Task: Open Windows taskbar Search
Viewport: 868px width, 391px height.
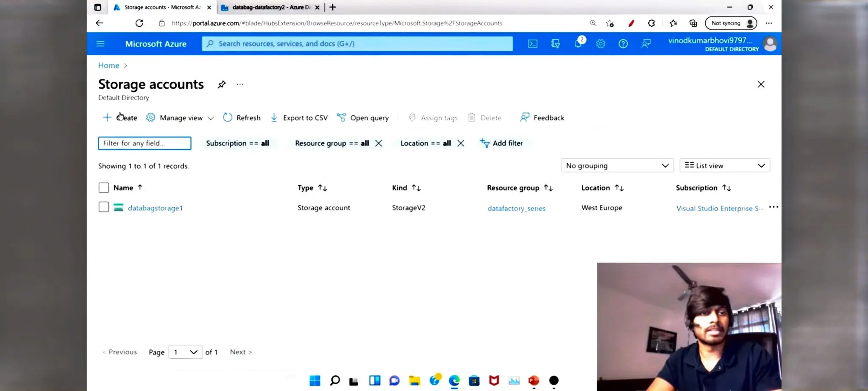Action: [x=335, y=380]
